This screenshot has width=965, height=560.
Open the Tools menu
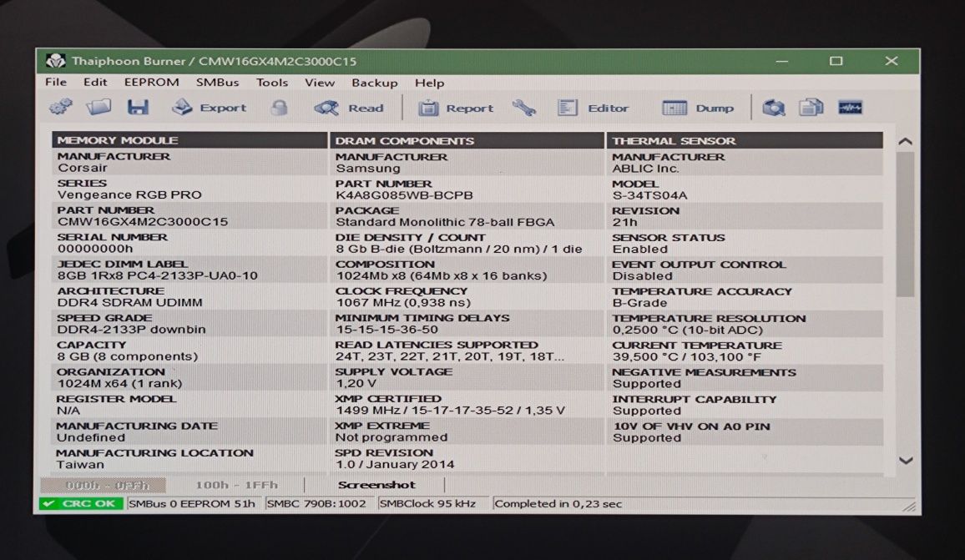pyautogui.click(x=272, y=83)
